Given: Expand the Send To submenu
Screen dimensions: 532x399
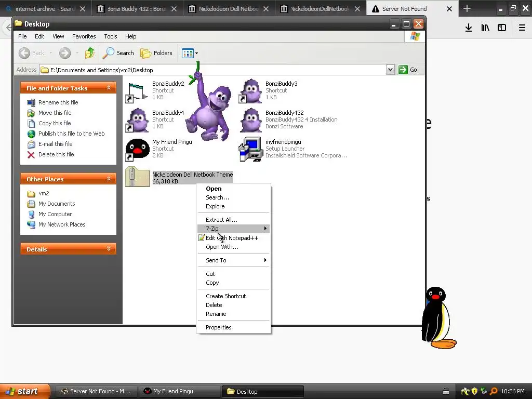Looking at the screenshot, I should pyautogui.click(x=233, y=260).
